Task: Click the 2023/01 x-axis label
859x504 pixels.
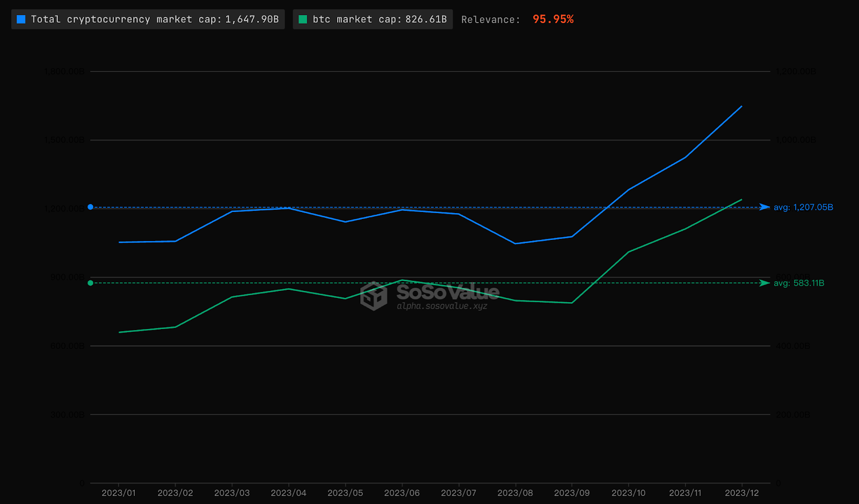Action: pos(119,493)
